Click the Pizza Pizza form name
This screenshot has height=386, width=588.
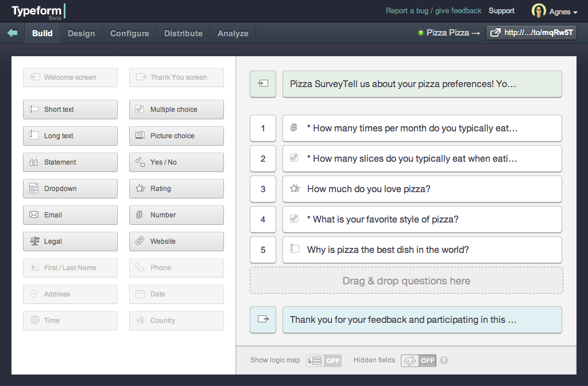pos(448,33)
